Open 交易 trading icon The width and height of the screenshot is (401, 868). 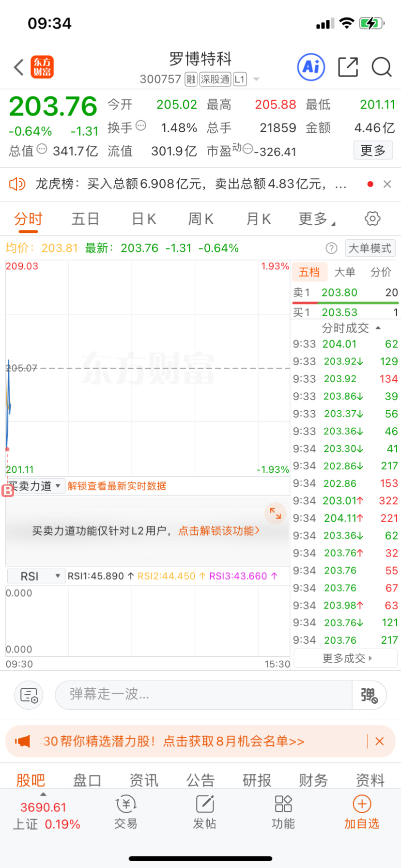(126, 813)
